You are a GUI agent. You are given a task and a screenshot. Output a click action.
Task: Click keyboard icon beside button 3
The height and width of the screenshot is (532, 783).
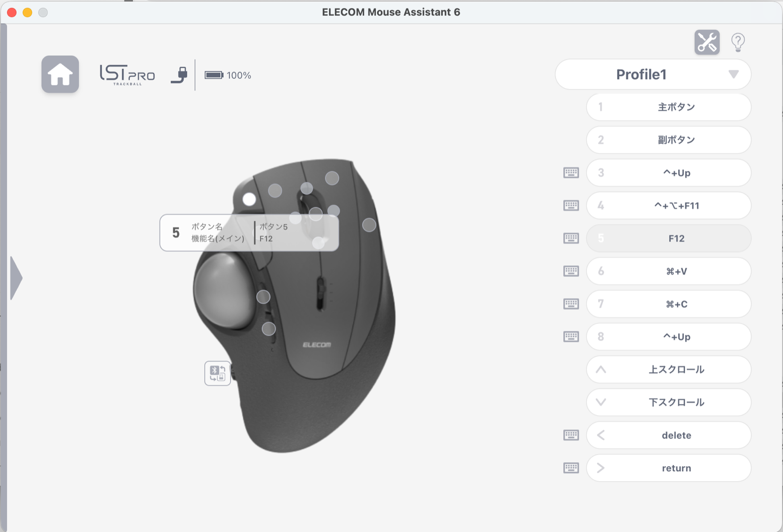571,173
